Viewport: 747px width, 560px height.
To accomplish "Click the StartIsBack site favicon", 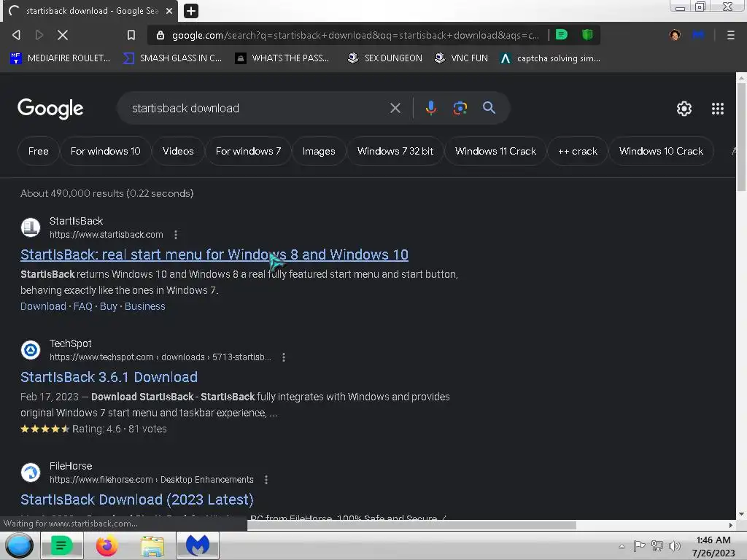I will [31, 227].
